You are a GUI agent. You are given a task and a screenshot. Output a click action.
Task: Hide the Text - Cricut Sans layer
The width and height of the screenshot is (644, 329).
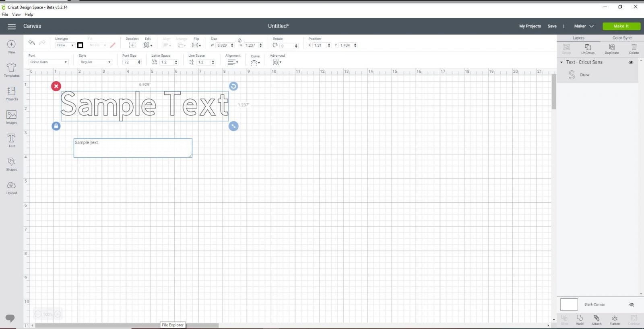pos(631,62)
